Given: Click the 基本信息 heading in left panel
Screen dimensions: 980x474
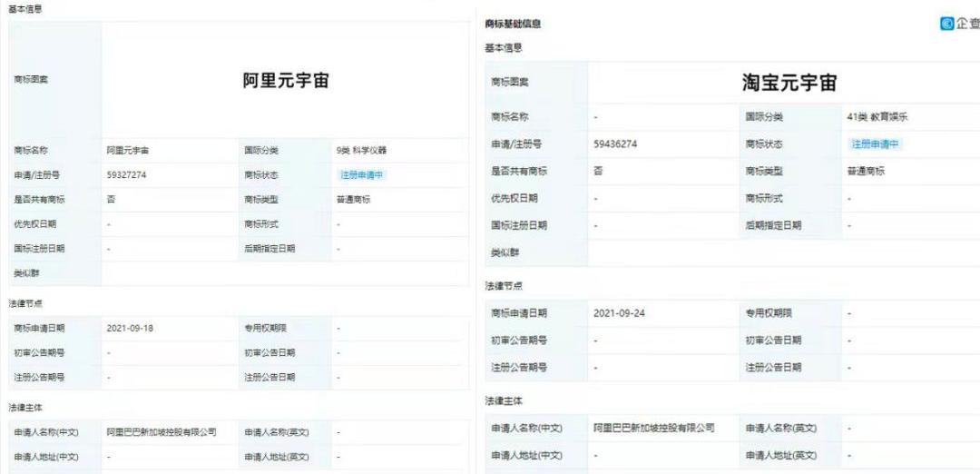Looking at the screenshot, I should [25, 9].
